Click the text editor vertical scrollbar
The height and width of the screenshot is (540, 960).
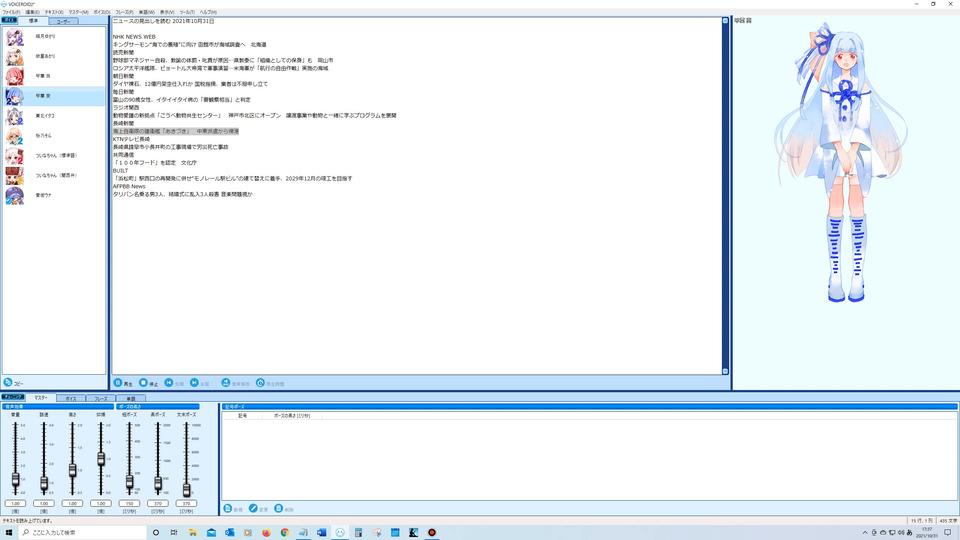[x=725, y=196]
